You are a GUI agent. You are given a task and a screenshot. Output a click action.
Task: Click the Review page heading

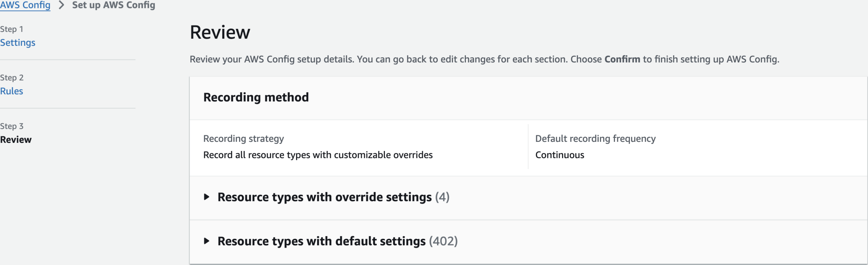[220, 32]
